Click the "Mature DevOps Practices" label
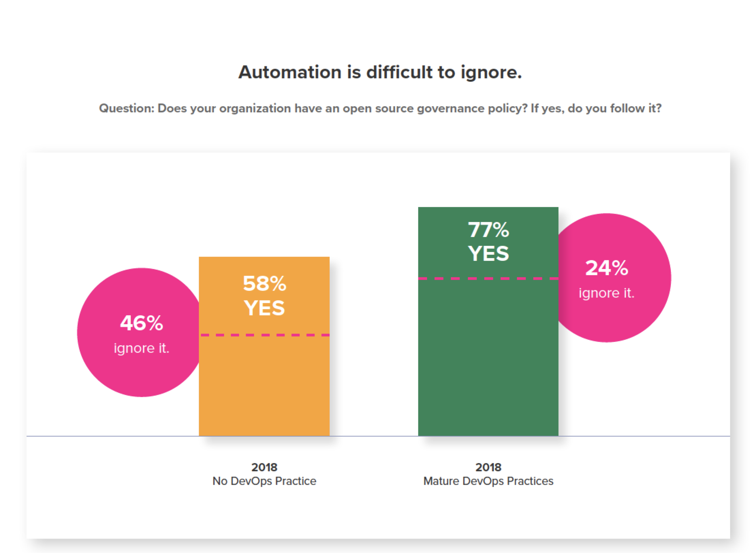Image resolution: width=756 pixels, height=553 pixels. pos(488,481)
